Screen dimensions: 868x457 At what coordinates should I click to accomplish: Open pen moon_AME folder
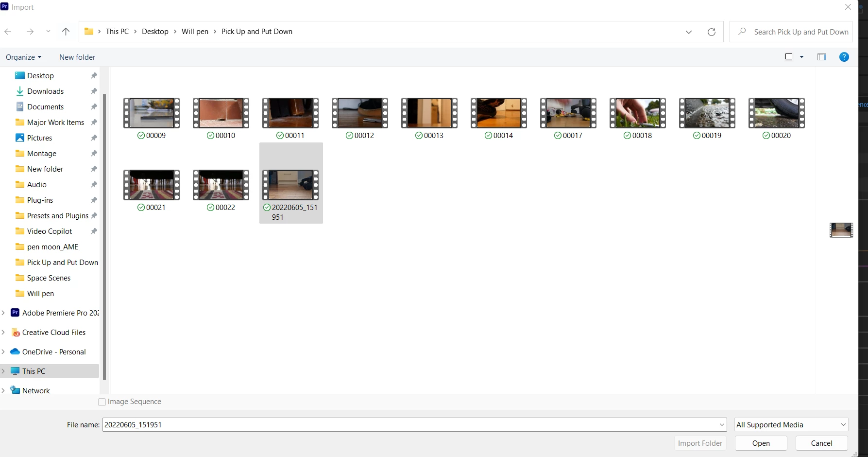tap(52, 246)
